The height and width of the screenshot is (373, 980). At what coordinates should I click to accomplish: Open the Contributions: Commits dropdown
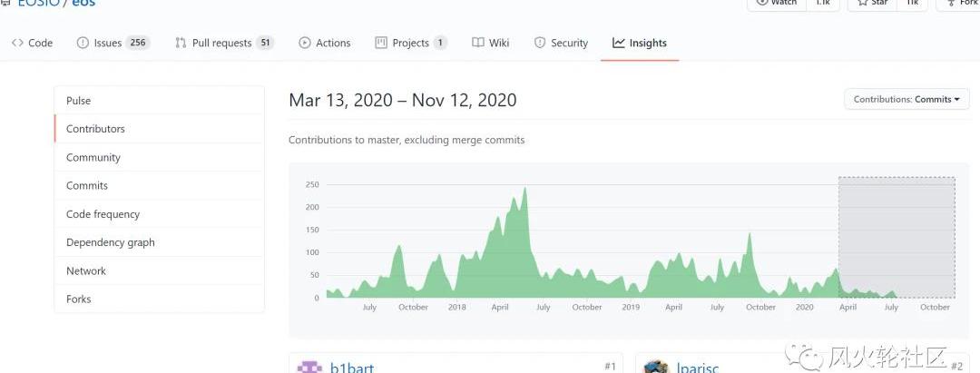tap(906, 99)
